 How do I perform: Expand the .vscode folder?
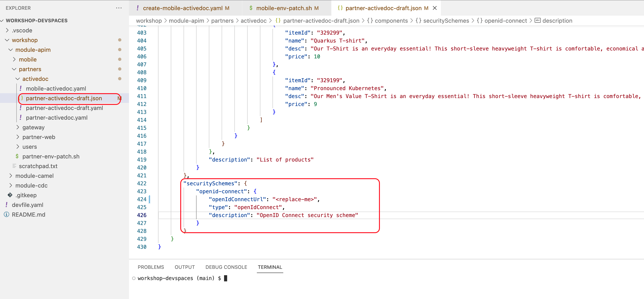(x=7, y=30)
